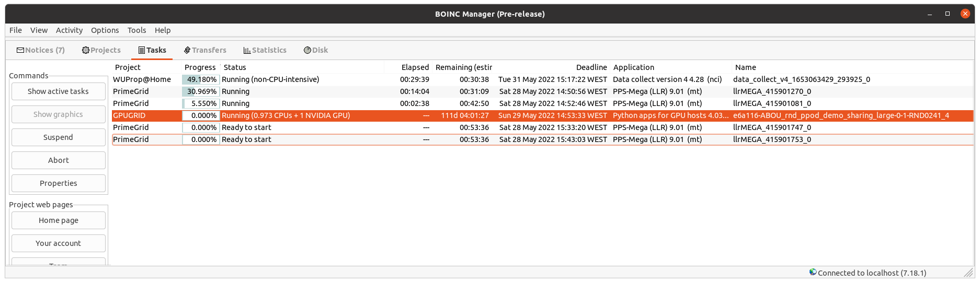
Task: Click the Statistics chart icon
Action: pos(247,50)
